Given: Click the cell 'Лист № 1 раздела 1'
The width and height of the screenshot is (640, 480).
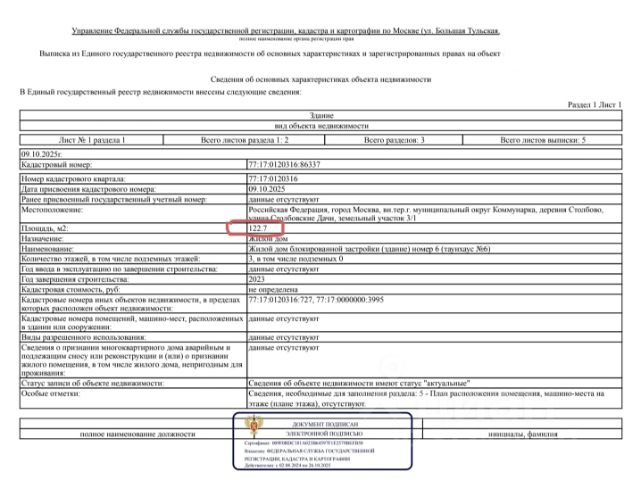Looking at the screenshot, I should click(x=92, y=140).
